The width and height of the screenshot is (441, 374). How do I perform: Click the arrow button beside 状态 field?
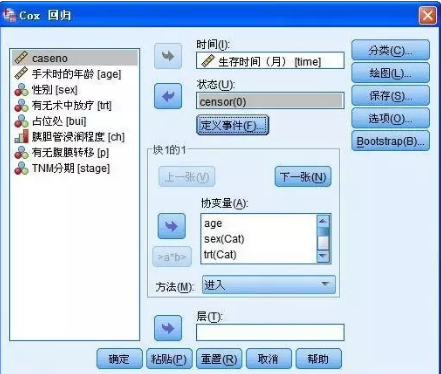click(x=168, y=96)
